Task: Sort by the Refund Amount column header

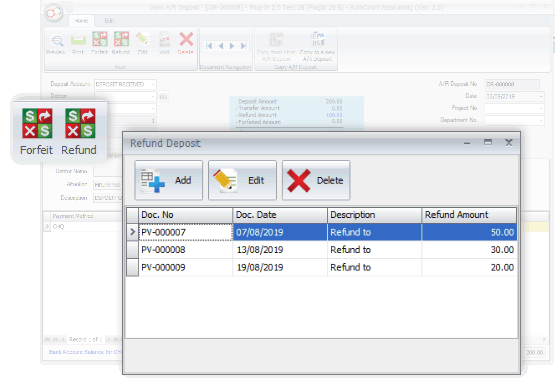Action: (x=469, y=215)
